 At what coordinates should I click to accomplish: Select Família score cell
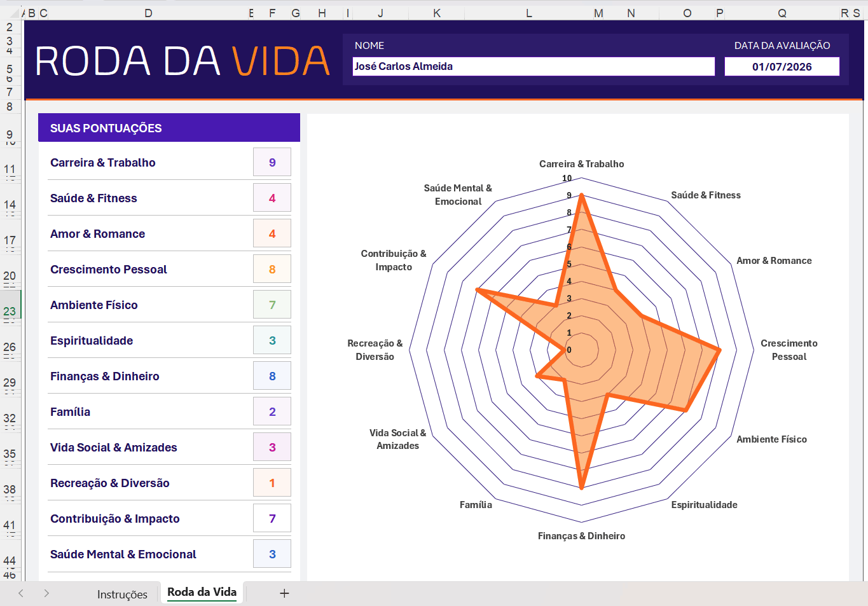tap(272, 411)
